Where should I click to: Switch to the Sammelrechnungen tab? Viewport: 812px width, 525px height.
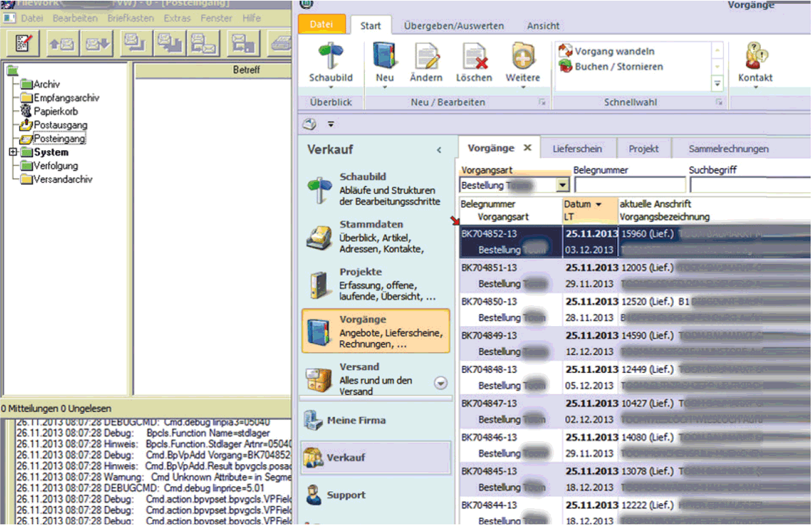[729, 149]
